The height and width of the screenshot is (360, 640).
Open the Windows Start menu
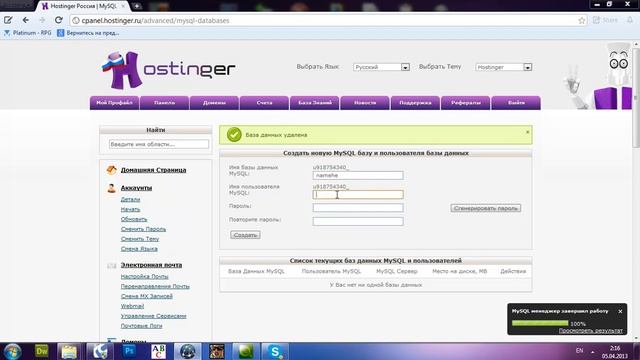point(12,351)
